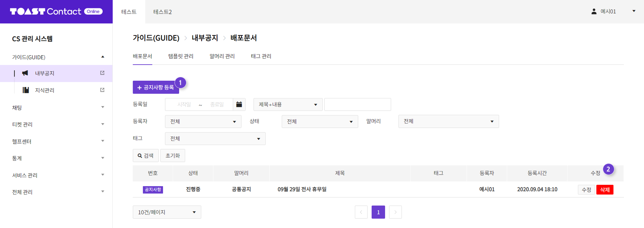Click the 공지사항 badge in the row
This screenshot has width=644, height=228.
(x=153, y=190)
